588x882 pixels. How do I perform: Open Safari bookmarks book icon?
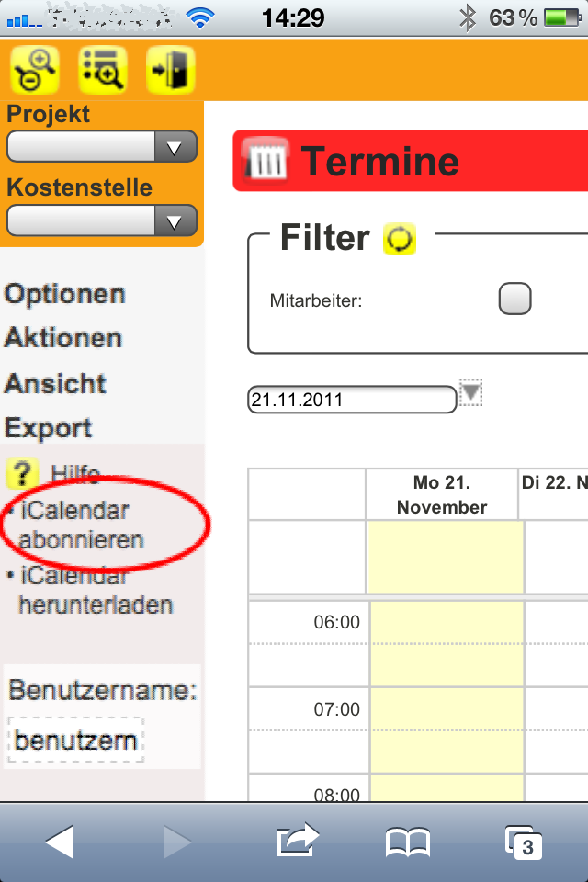point(408,842)
